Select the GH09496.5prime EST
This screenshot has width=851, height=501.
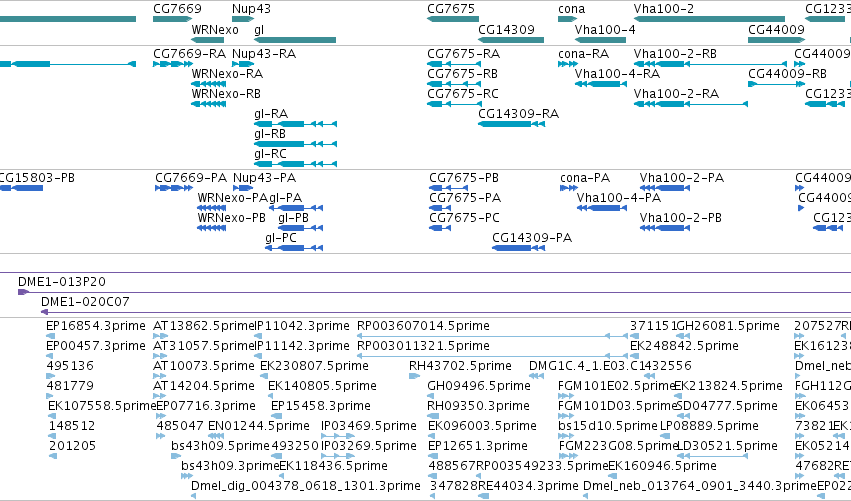[431, 396]
